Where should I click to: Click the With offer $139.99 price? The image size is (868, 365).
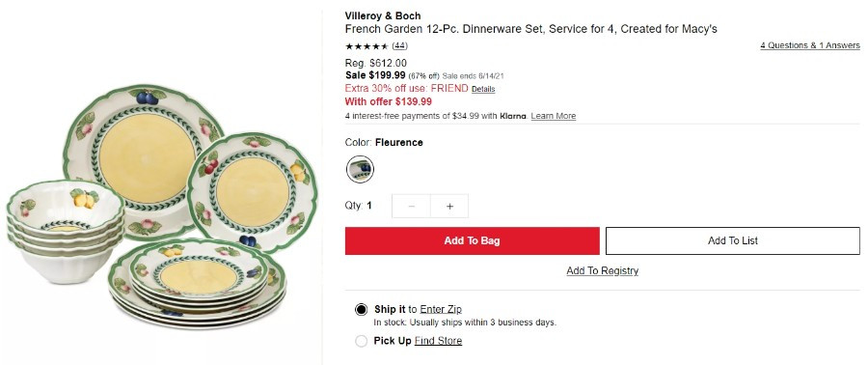click(x=389, y=102)
